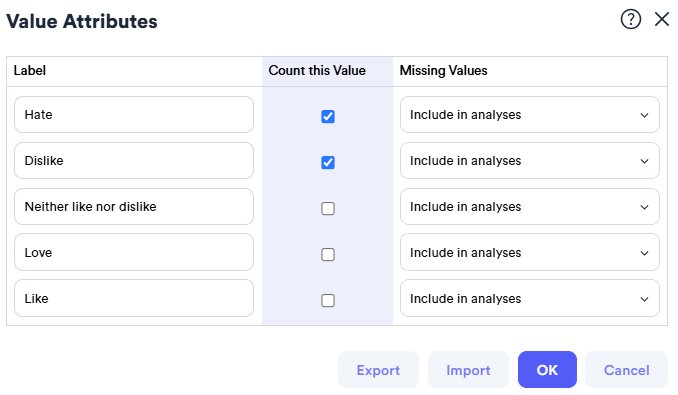
Task: Open the help question mark icon
Action: pyautogui.click(x=630, y=19)
